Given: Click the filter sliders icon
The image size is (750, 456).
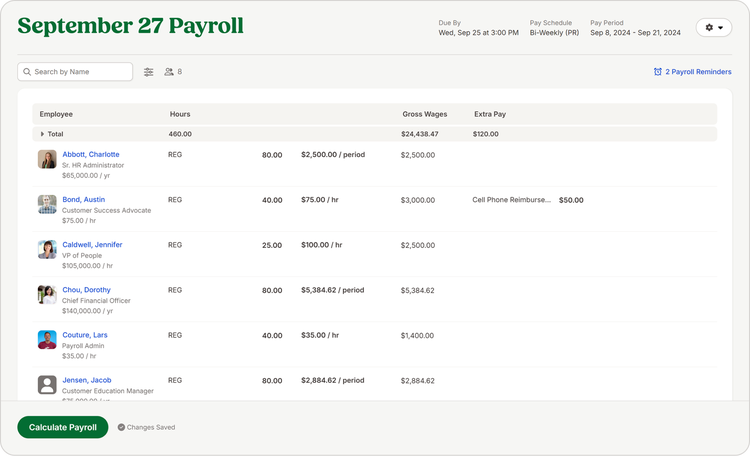Looking at the screenshot, I should click(149, 72).
